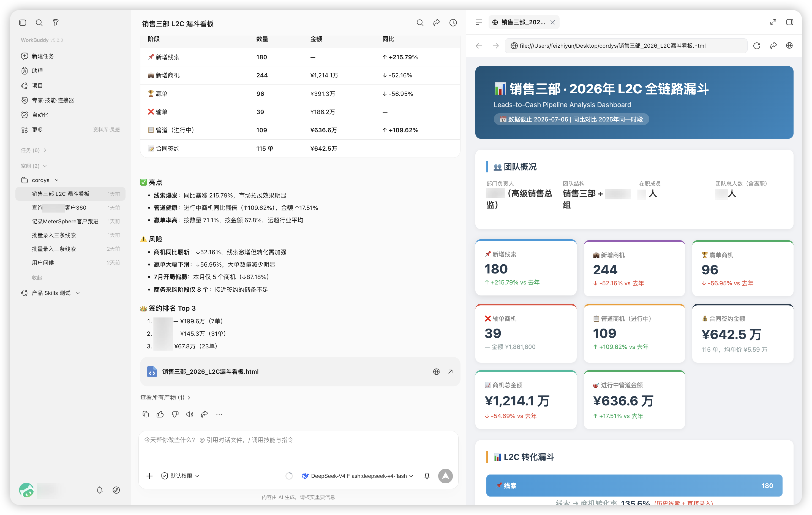The width and height of the screenshot is (812, 515).
Task: Click 资料库·灵感 label in sidebar
Action: tap(107, 130)
